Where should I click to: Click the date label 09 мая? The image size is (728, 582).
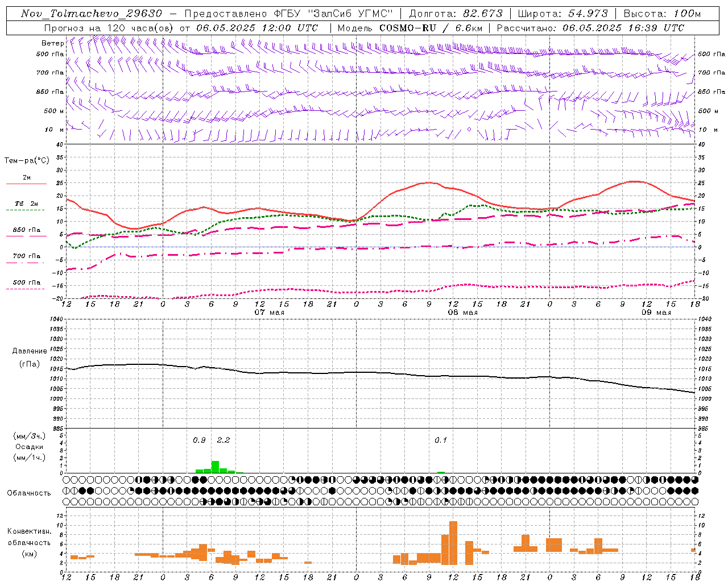(x=656, y=313)
